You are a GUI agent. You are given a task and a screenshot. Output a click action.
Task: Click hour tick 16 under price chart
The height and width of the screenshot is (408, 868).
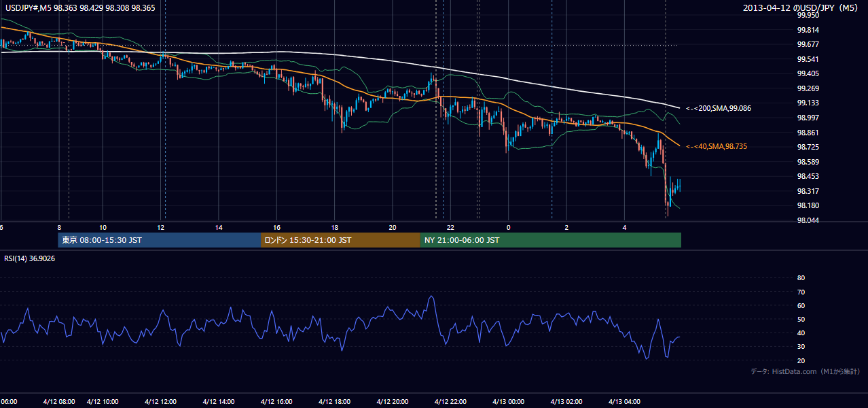click(x=276, y=227)
